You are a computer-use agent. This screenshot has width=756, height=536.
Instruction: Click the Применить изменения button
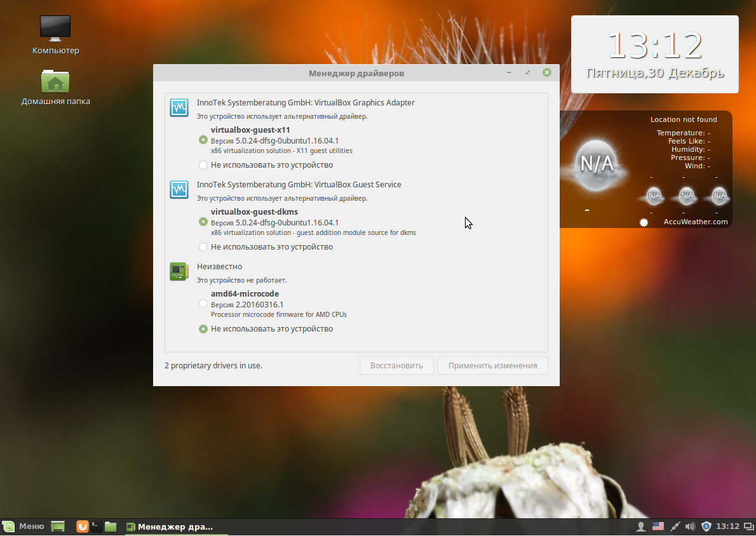[x=492, y=365]
